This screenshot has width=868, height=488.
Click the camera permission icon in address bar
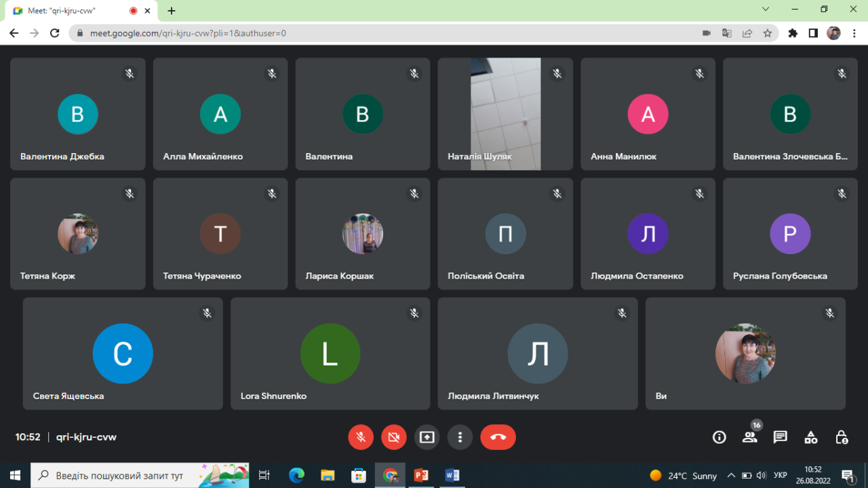(x=706, y=33)
